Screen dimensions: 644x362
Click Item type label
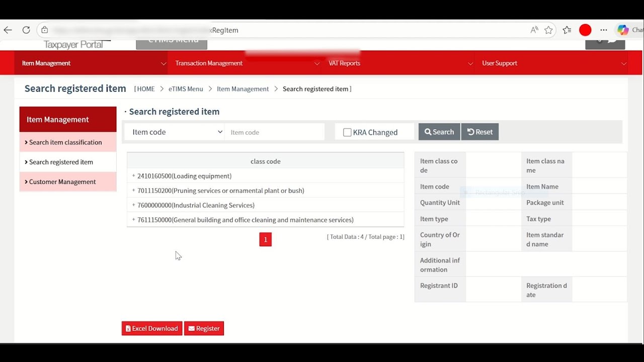tap(434, 219)
